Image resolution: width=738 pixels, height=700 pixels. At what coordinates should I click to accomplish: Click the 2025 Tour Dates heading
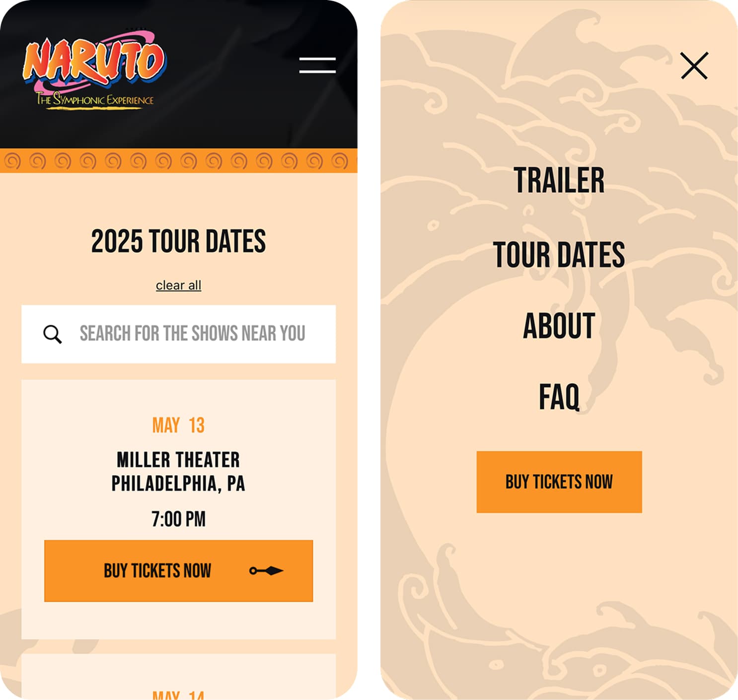coord(178,241)
